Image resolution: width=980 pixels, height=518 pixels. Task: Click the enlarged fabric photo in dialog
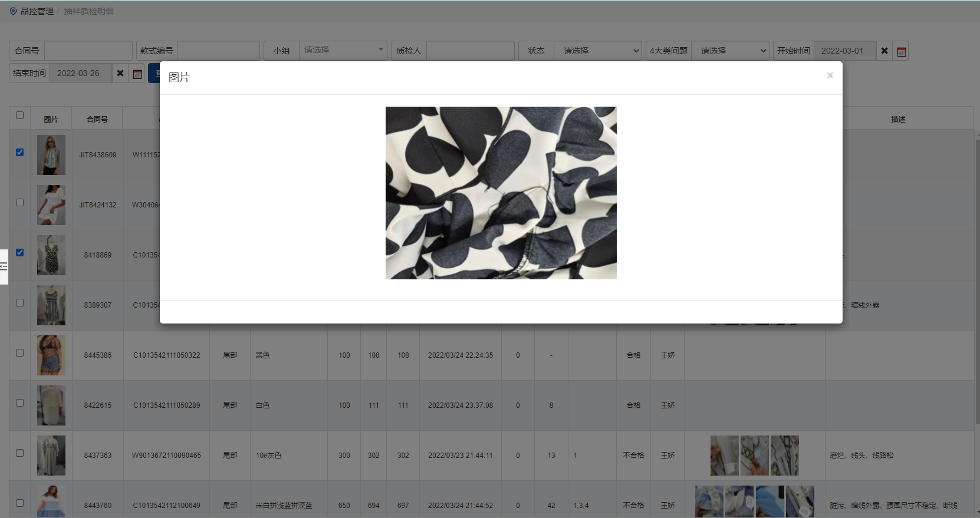pyautogui.click(x=501, y=193)
